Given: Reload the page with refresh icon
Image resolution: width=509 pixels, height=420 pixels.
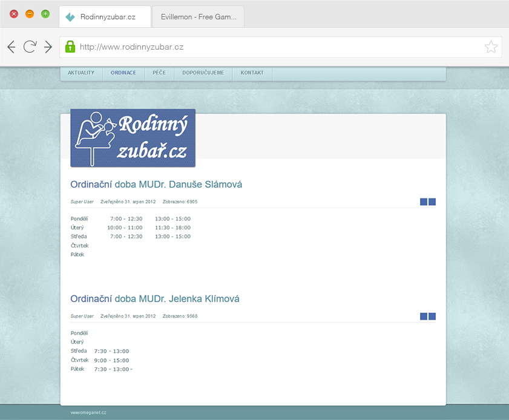Looking at the screenshot, I should point(30,47).
